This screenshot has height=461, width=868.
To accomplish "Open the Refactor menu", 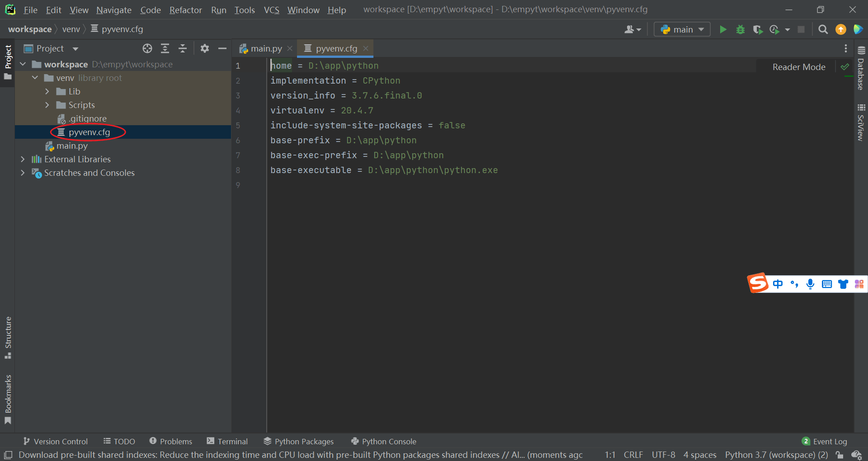I will click(185, 10).
